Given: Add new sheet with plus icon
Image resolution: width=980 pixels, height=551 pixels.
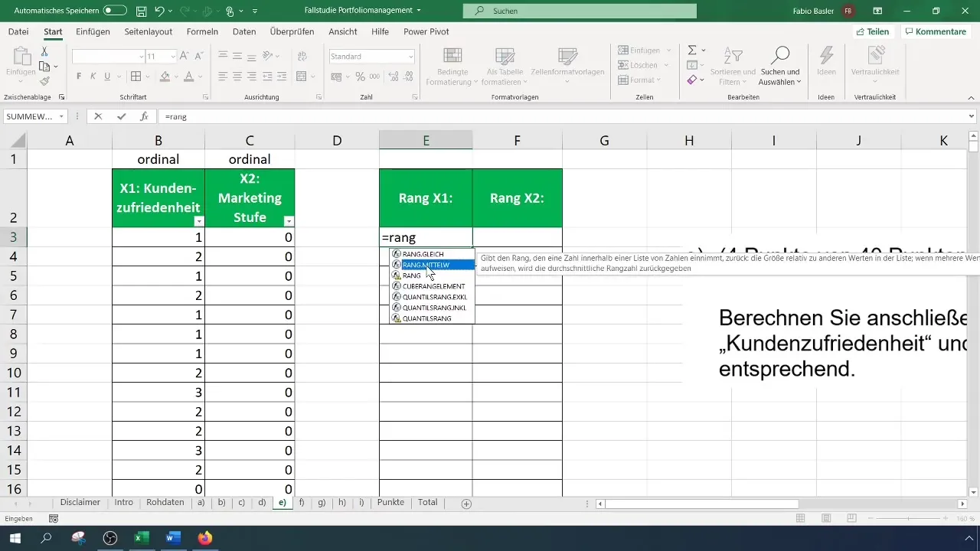Looking at the screenshot, I should (466, 503).
